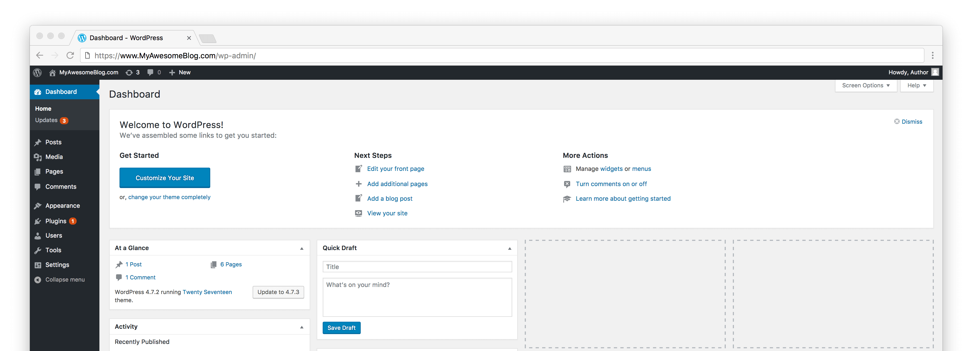Image resolution: width=980 pixels, height=351 pixels.
Task: Click the Dashboard gauge icon in sidebar
Action: pos(38,92)
